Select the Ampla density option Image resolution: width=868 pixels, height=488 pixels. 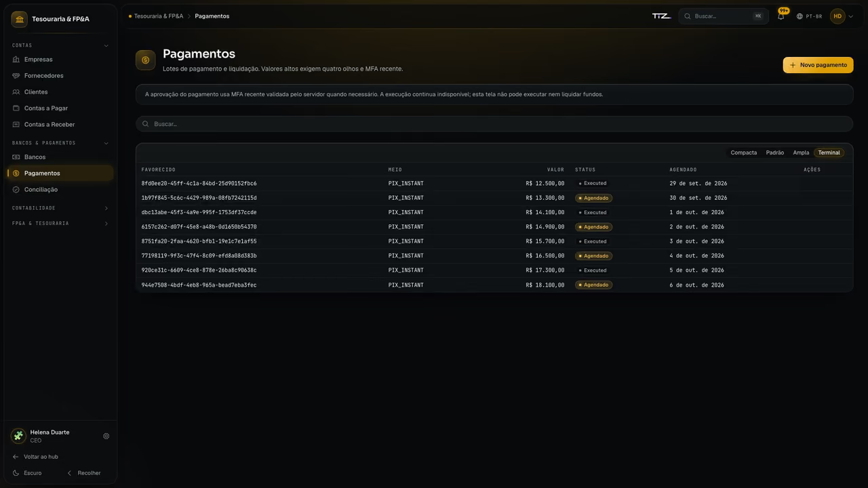(x=801, y=152)
